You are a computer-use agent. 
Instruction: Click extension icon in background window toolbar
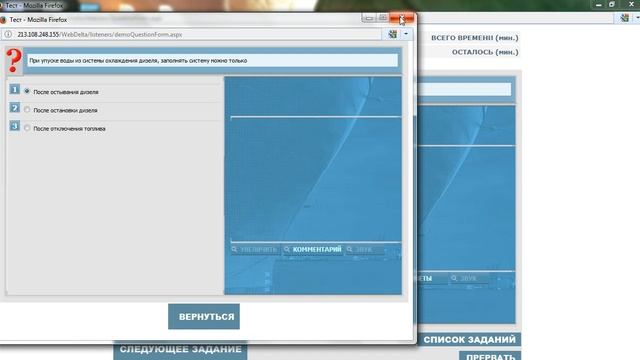click(624, 18)
